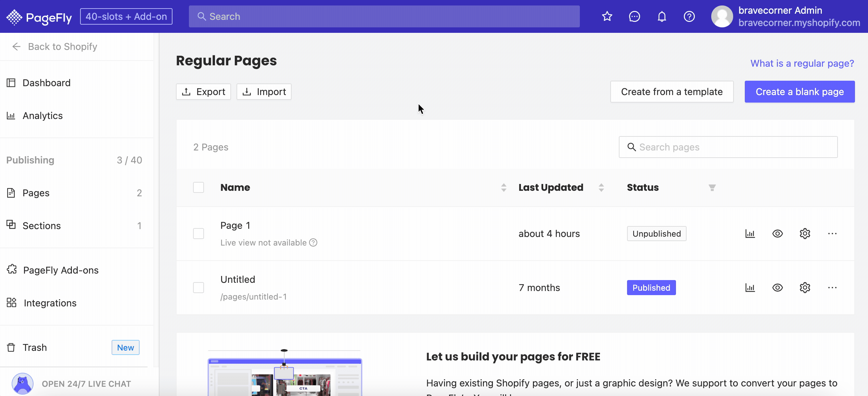Click the 40-slots + Add-on badge
868x396 pixels.
126,16
